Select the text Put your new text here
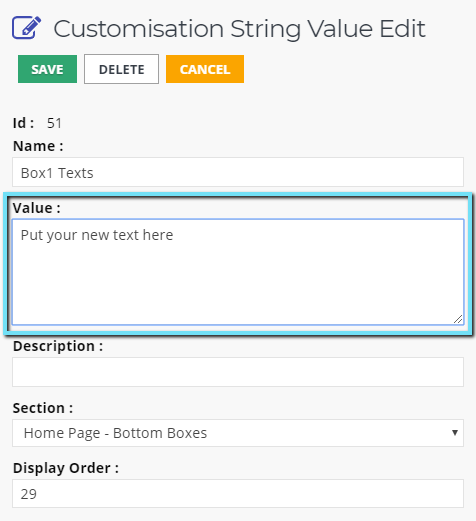 (x=97, y=235)
